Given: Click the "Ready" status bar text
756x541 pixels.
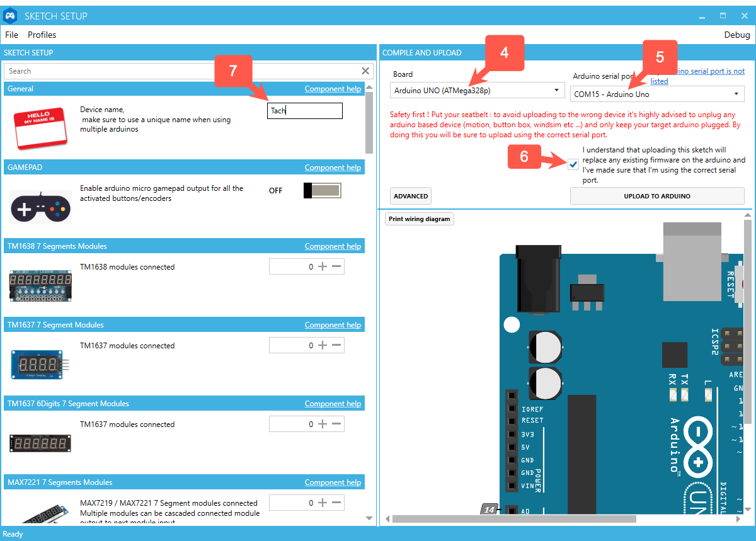Looking at the screenshot, I should point(13,534).
